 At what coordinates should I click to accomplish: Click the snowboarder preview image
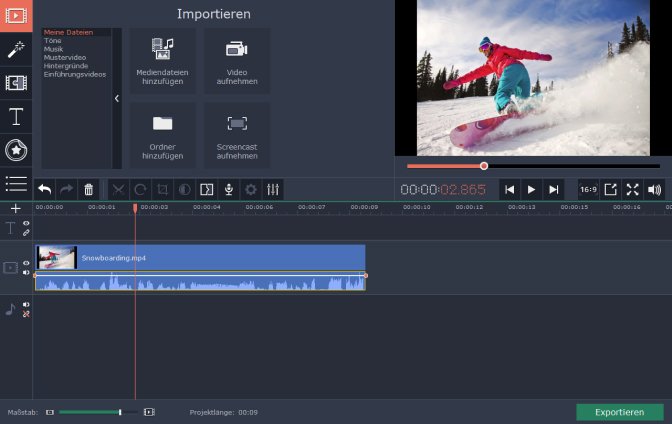533,78
